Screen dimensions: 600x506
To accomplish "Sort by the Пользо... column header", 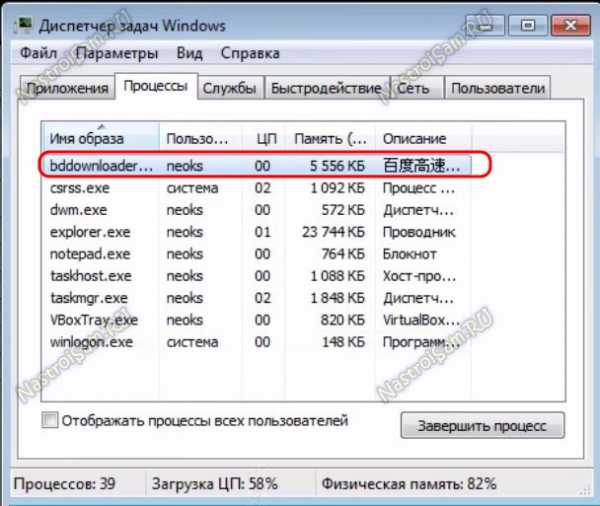I will [x=201, y=138].
